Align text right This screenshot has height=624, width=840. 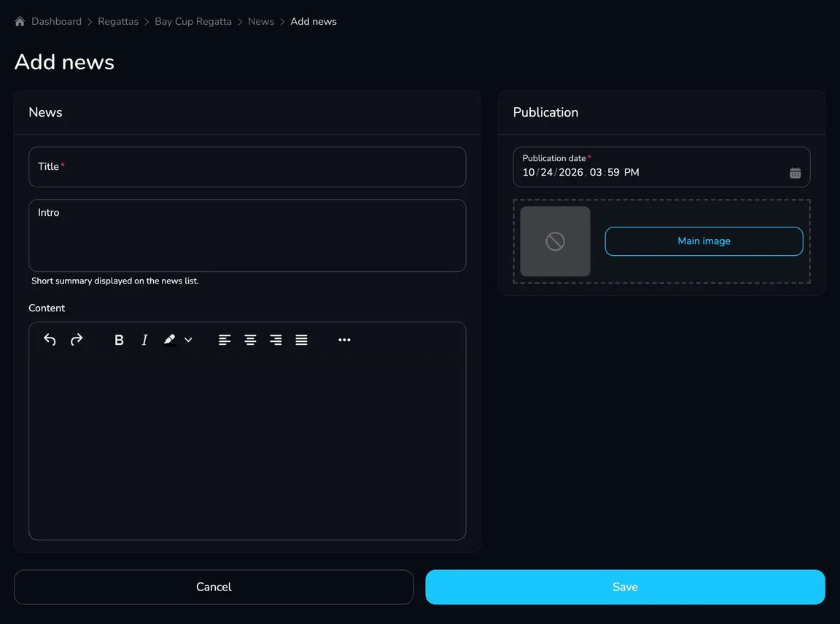[276, 340]
